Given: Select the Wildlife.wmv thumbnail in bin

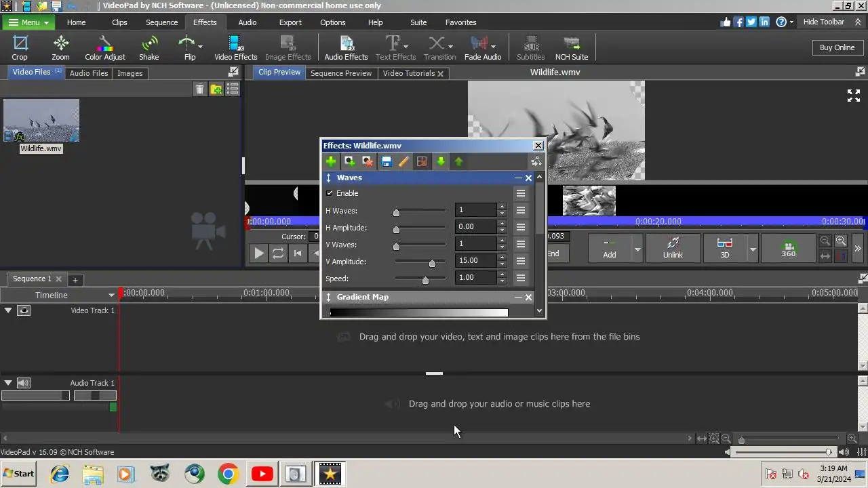Looking at the screenshot, I should (41, 121).
